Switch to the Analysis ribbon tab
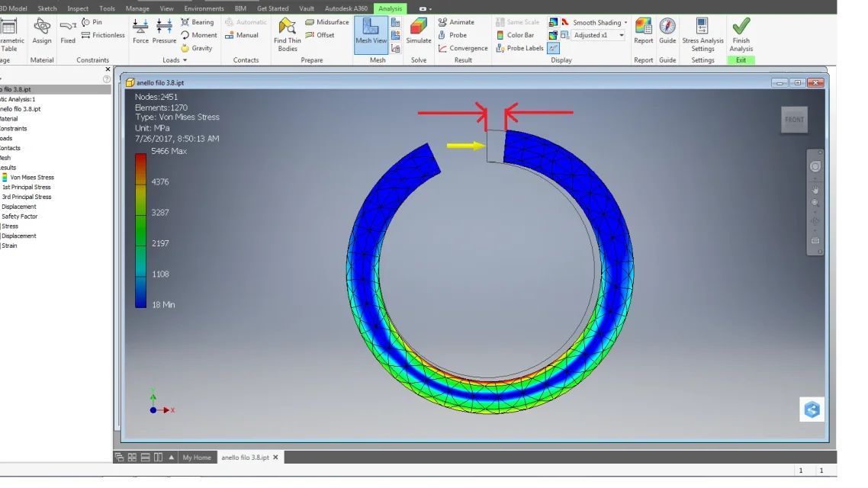868x488 pixels. (391, 8)
